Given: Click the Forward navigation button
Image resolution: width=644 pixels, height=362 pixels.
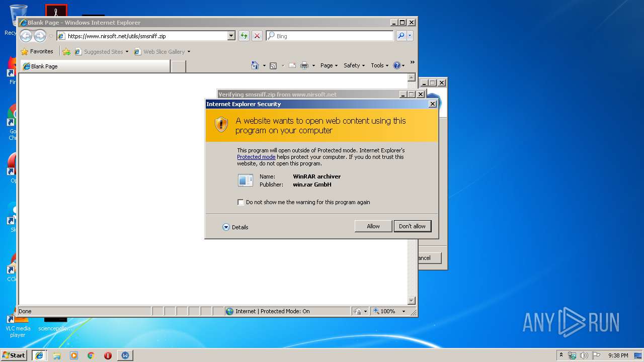Looking at the screenshot, I should click(40, 36).
